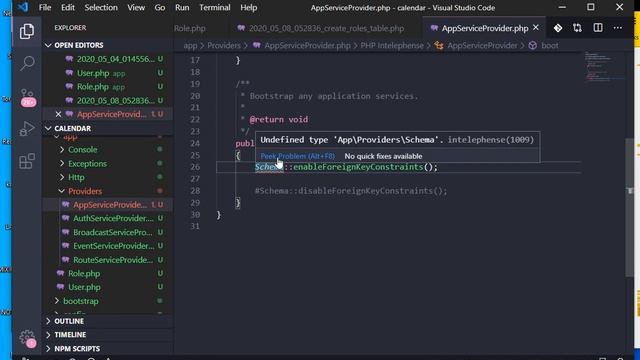Screen dimensions: 640x360
Task: Click the editor vertical scrollbar
Action: coord(629,207)
